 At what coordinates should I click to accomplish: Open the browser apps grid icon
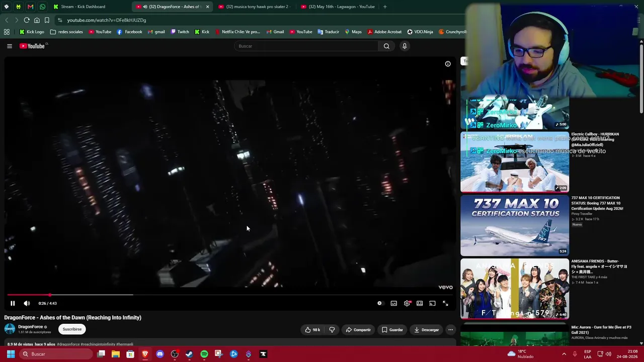click(7, 32)
